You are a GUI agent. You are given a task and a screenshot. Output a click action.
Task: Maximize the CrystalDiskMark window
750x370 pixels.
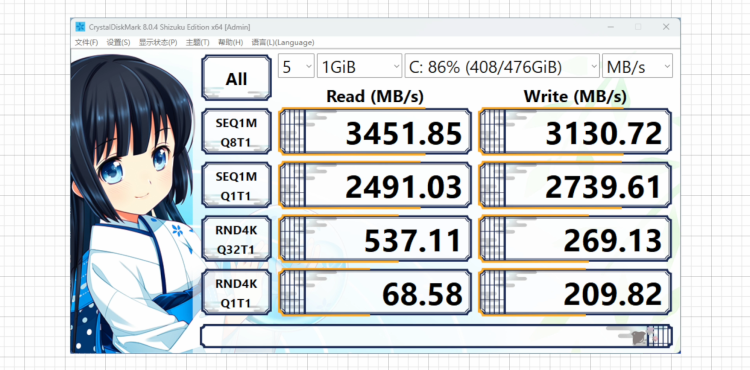pyautogui.click(x=638, y=27)
